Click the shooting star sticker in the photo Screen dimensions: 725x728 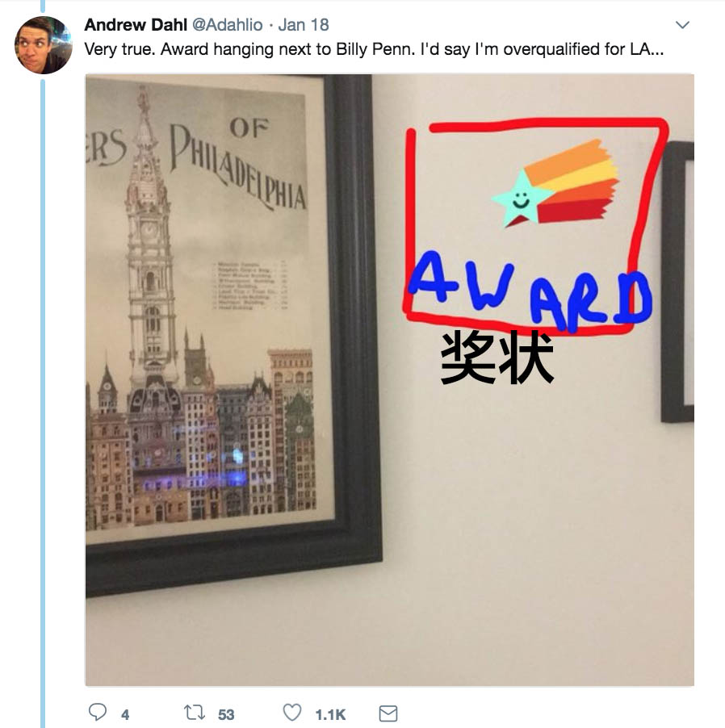pos(555,183)
